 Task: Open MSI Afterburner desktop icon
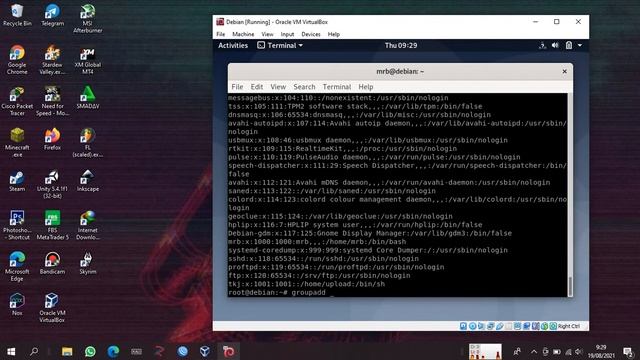[87, 18]
